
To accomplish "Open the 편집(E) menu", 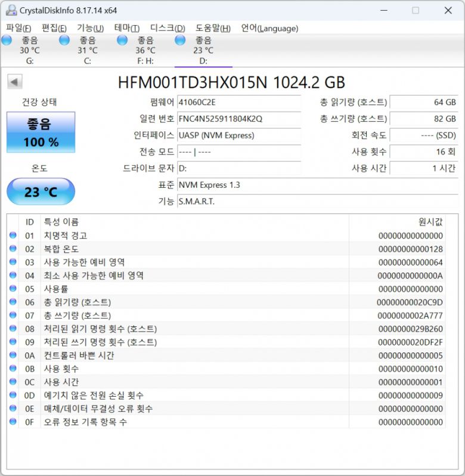I will 54,28.
